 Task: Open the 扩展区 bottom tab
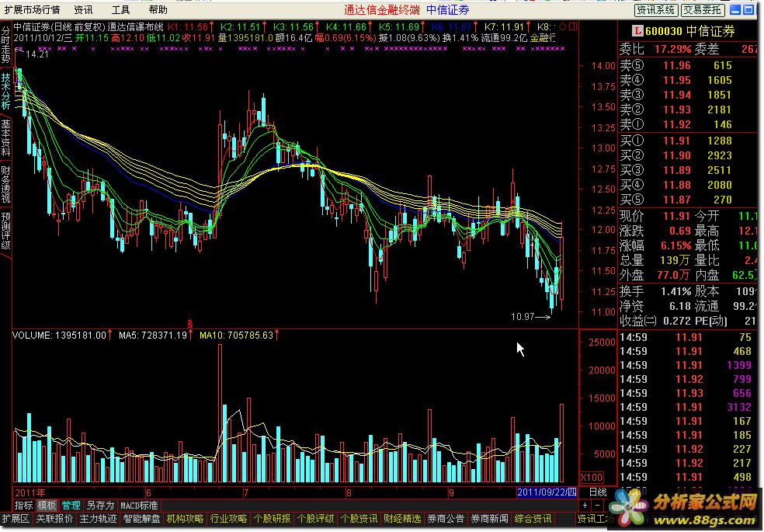pos(16,520)
